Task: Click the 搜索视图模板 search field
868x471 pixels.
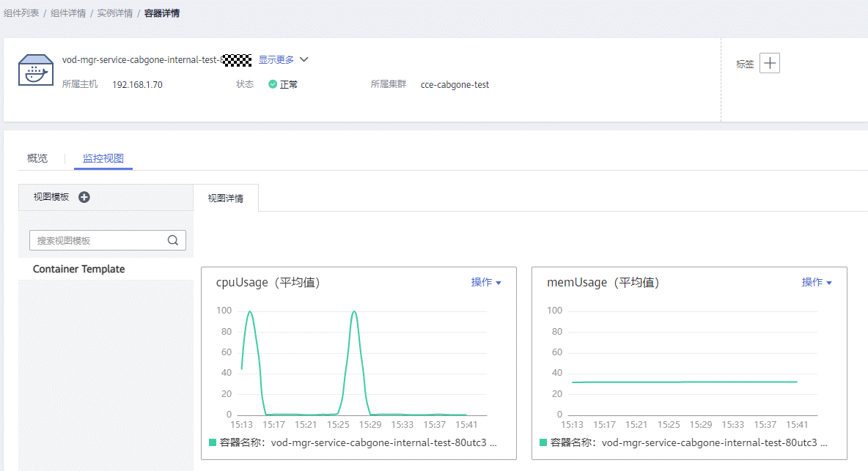Action: [x=99, y=240]
